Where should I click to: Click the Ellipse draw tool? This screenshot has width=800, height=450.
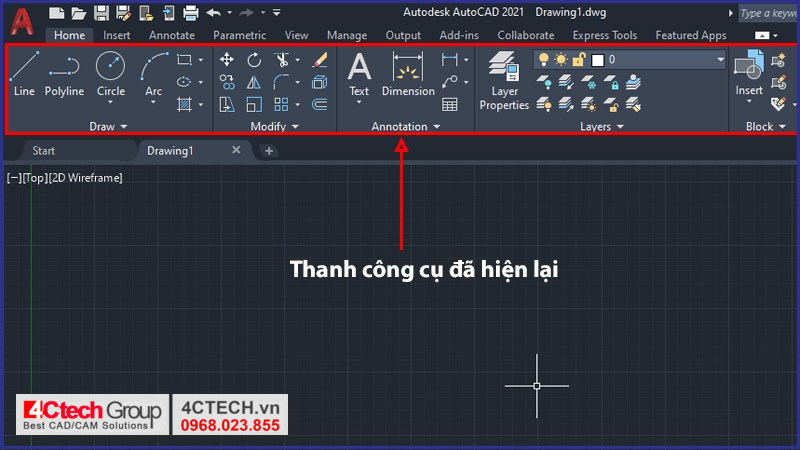184,82
